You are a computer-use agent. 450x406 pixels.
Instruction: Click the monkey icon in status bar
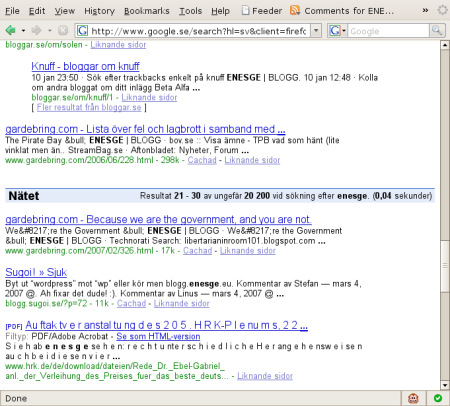point(413,398)
